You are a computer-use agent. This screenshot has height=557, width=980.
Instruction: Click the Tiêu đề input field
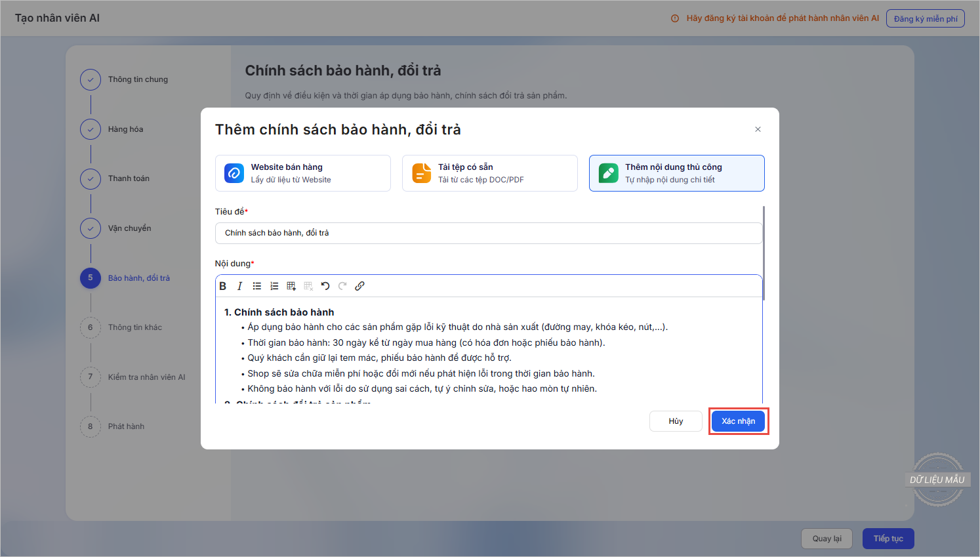[x=488, y=233]
